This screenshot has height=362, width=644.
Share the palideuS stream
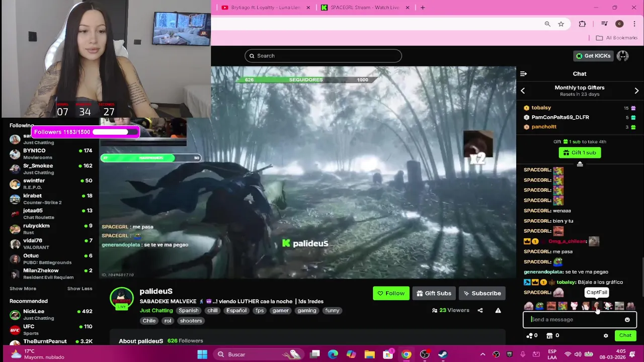[x=480, y=310]
